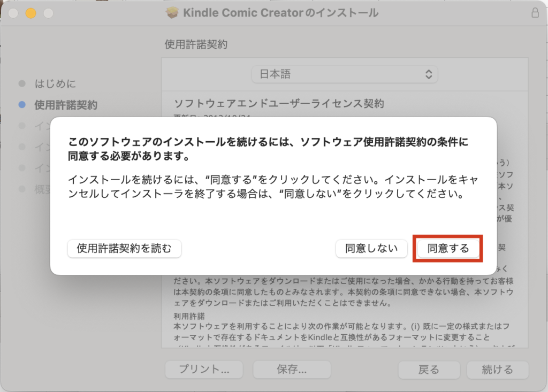548x392 pixels.
Task: Go back with the 戻る button
Action: click(429, 370)
